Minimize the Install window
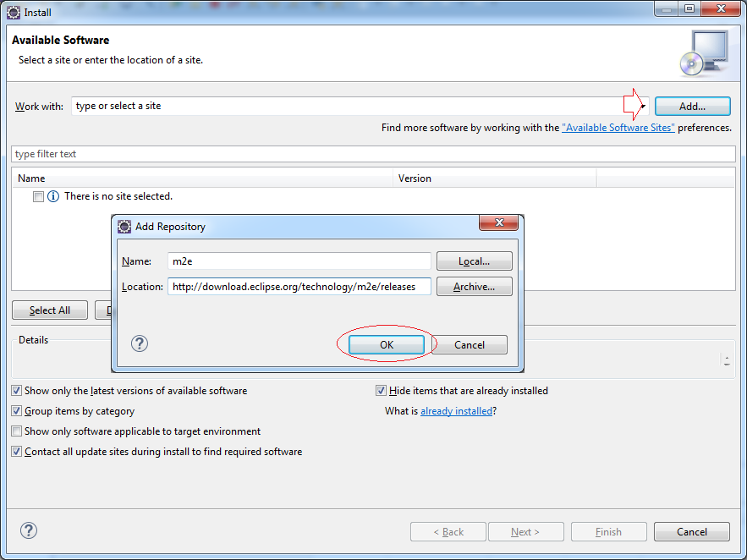This screenshot has height=560, width=747. point(667,8)
